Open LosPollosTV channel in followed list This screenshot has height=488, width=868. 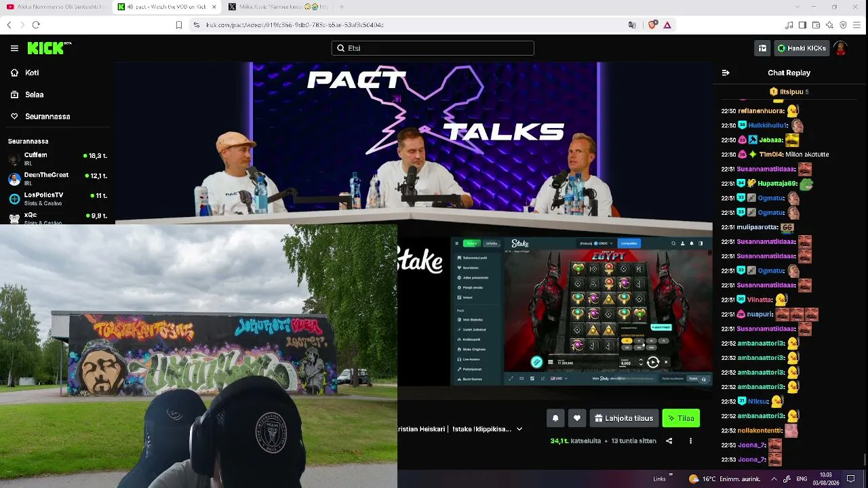(56, 199)
